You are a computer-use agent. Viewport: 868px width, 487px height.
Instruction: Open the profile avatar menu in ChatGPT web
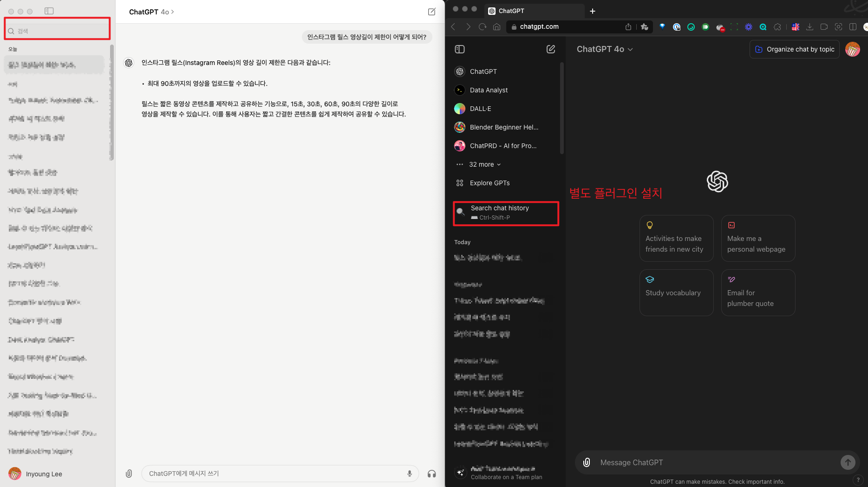[853, 49]
